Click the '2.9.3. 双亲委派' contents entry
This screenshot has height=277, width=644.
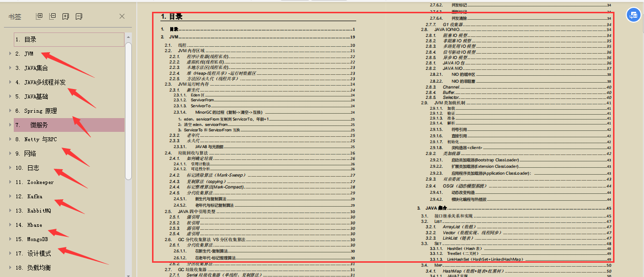(519, 179)
